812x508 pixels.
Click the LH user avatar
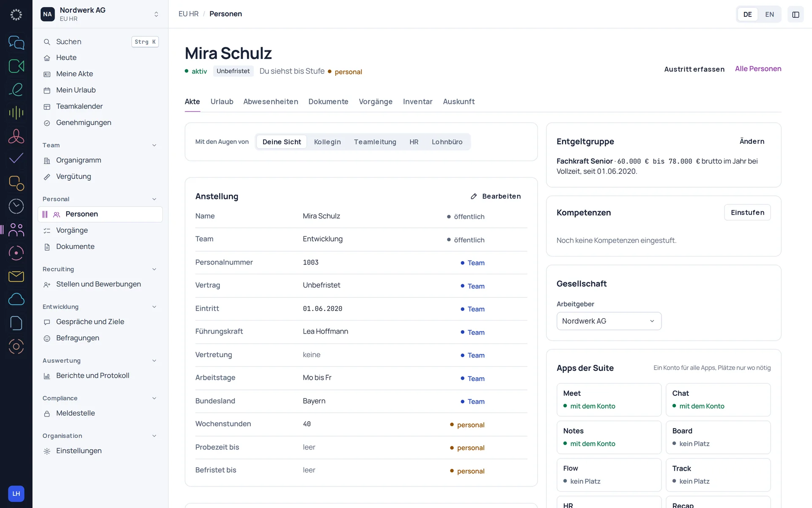coord(16,494)
